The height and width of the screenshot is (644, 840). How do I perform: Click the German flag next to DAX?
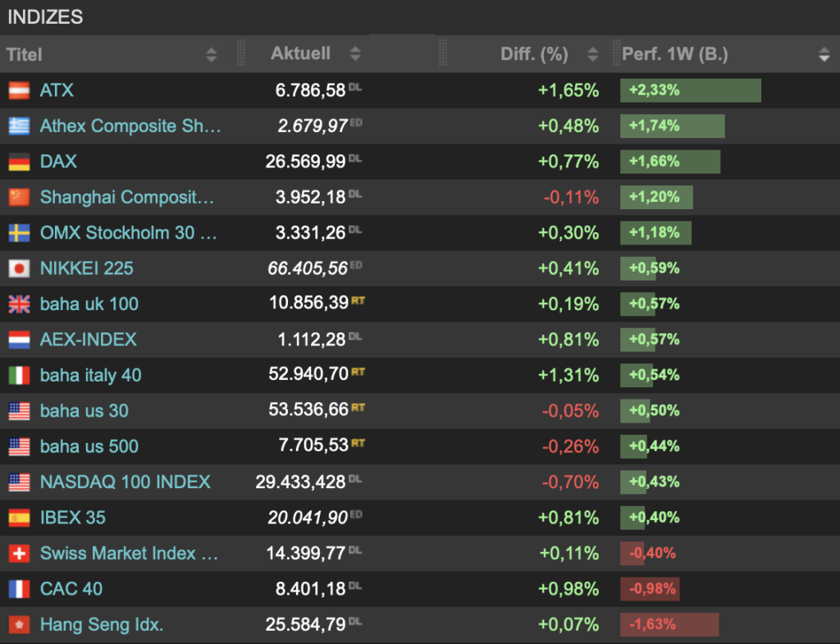(x=20, y=162)
